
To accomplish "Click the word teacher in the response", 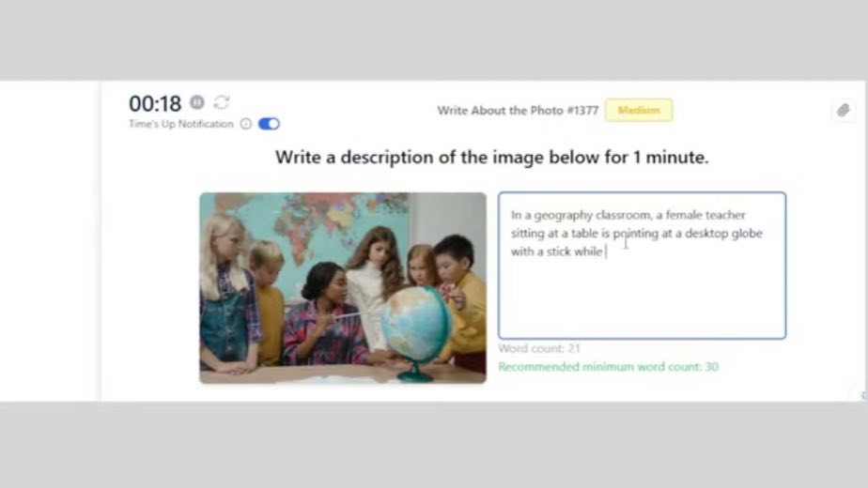I will point(725,215).
